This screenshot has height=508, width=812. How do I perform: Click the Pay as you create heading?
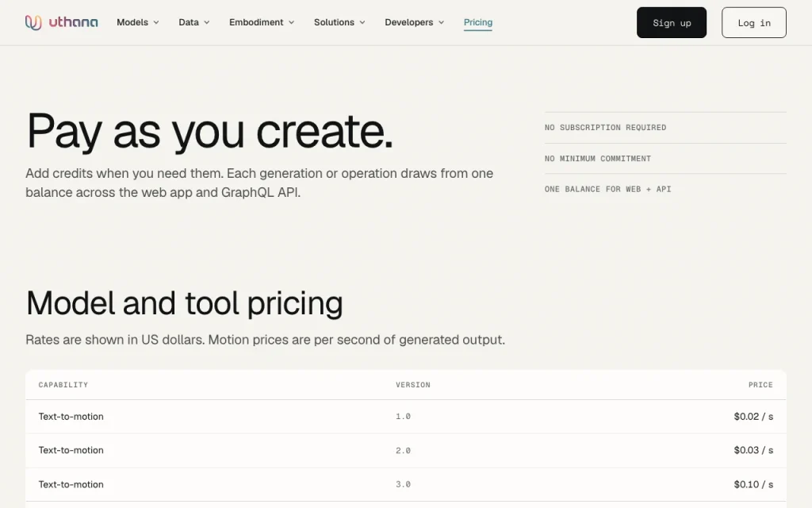(209, 131)
